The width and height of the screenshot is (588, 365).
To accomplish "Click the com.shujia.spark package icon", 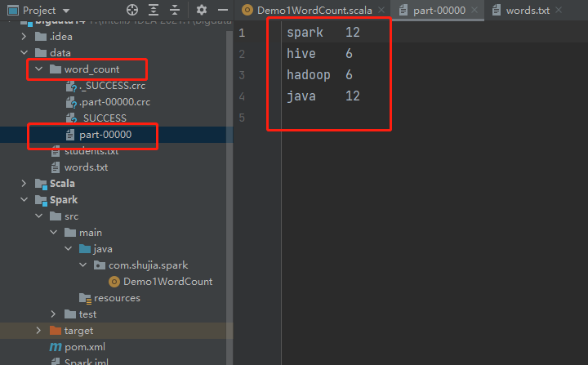I will [x=100, y=265].
